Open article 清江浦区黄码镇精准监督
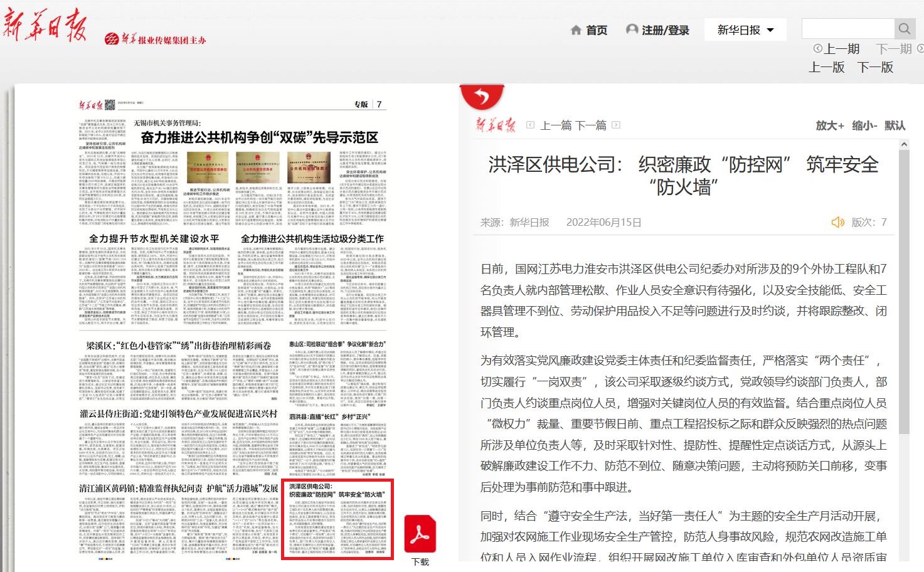924x572 pixels. click(x=178, y=488)
